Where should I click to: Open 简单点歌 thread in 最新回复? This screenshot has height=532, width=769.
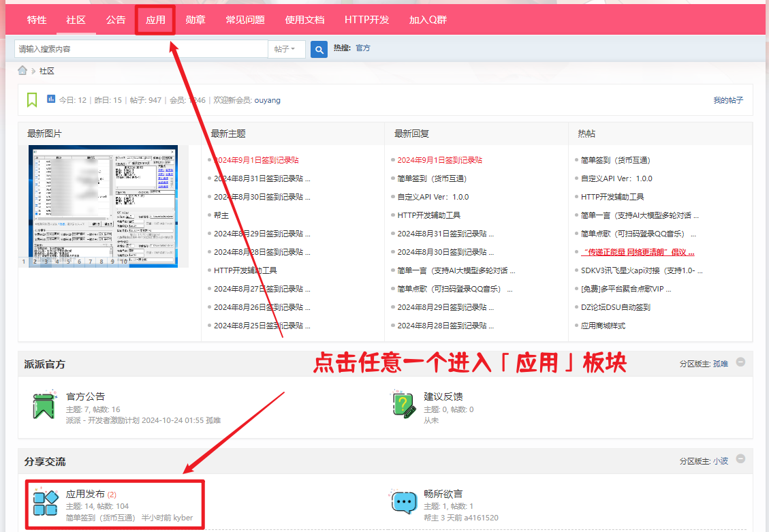454,289
